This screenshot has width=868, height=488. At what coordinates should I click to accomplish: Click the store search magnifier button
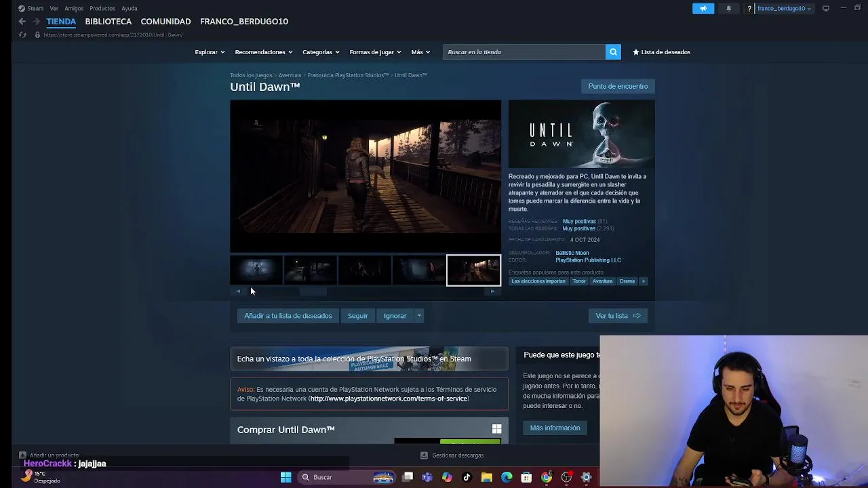pos(613,52)
